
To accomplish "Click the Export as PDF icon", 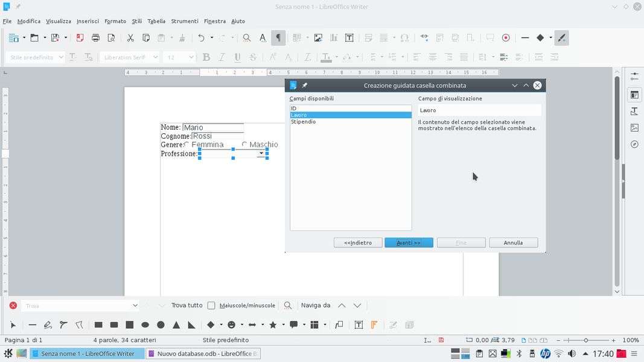I will tap(80, 37).
